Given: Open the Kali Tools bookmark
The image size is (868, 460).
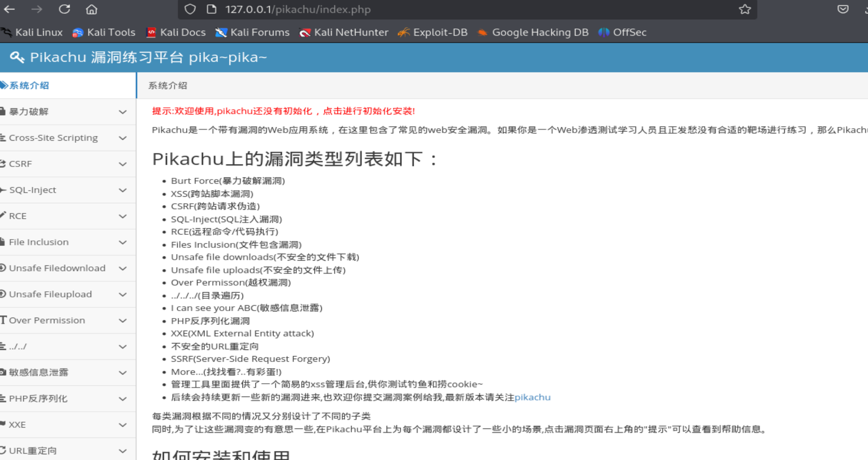Looking at the screenshot, I should [x=104, y=32].
